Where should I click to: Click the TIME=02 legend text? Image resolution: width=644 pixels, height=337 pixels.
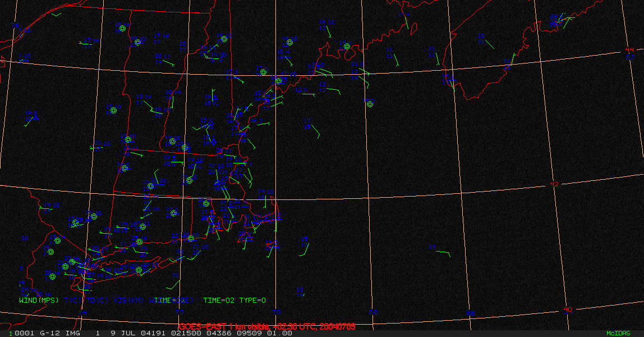pyautogui.click(x=219, y=300)
